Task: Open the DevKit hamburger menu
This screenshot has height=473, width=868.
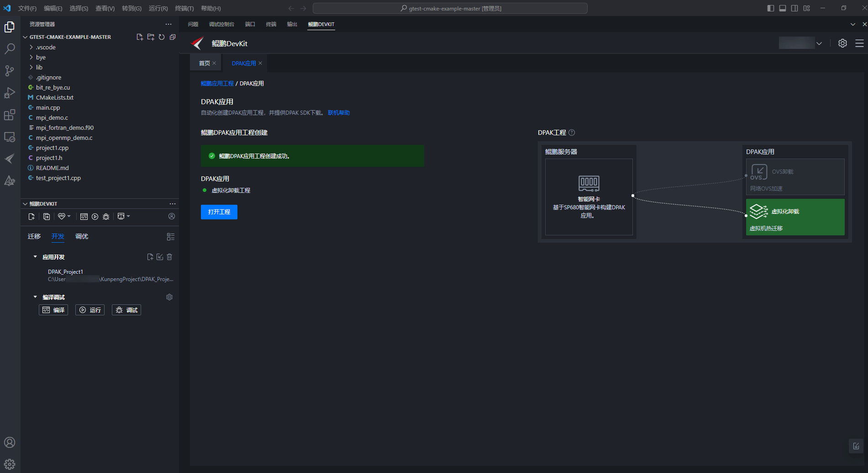Action: 859,43
